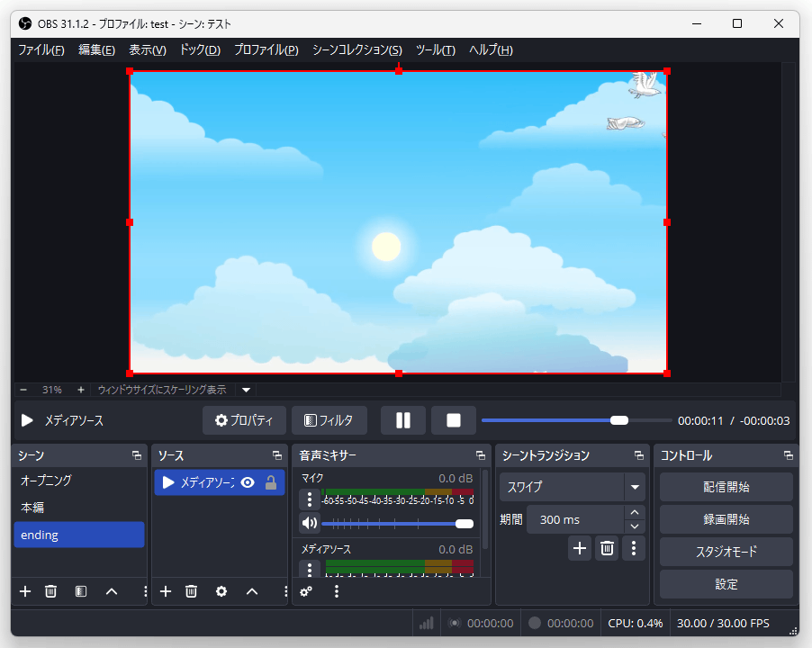This screenshot has height=648, width=812.
Task: Open the ツール(T) menu
Action: pyautogui.click(x=435, y=49)
